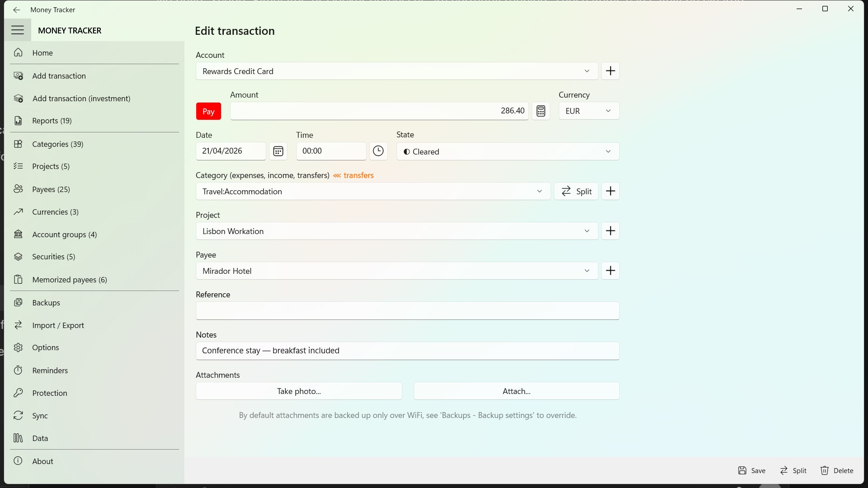Expand the Project dropdown Lisbon Workation
The width and height of the screenshot is (868, 488).
pos(397,231)
